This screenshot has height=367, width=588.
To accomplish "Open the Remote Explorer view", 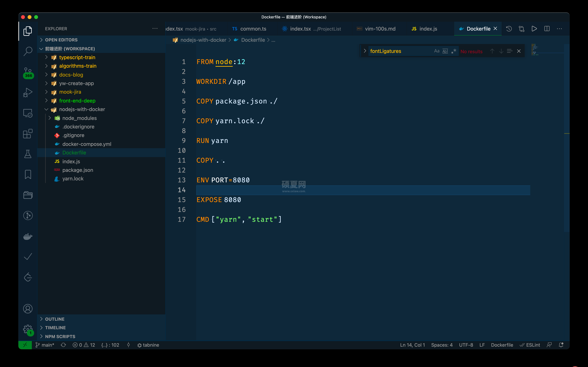I will click(x=28, y=113).
